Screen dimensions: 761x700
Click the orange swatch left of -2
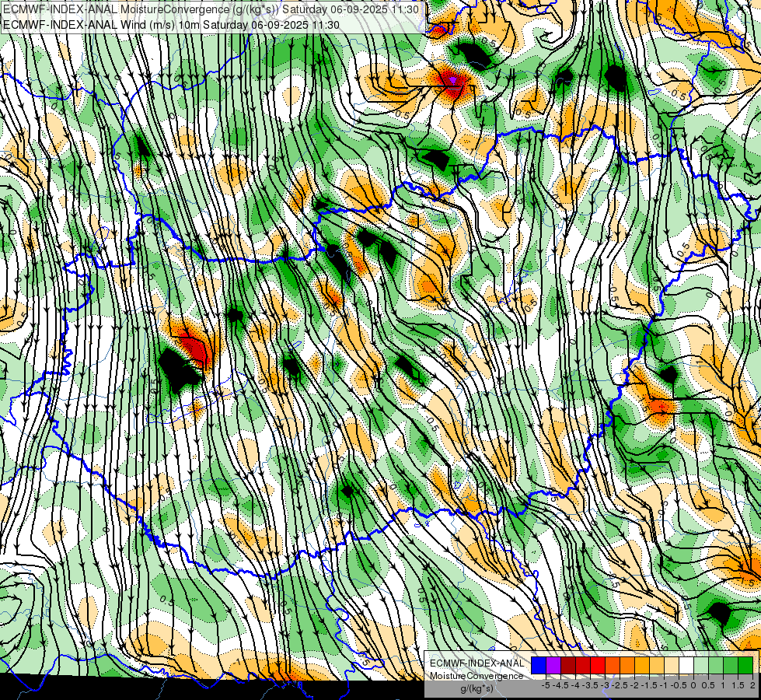click(627, 665)
